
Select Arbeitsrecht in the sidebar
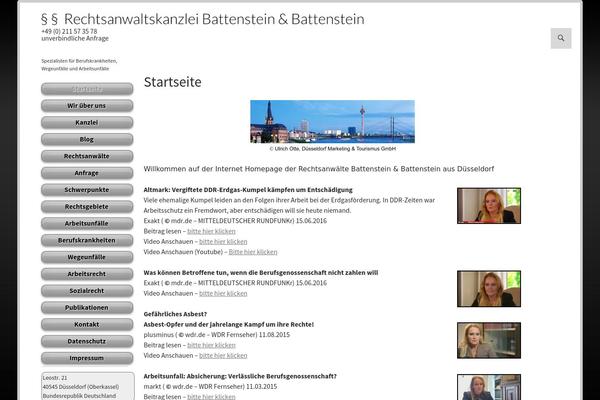pos(87,274)
